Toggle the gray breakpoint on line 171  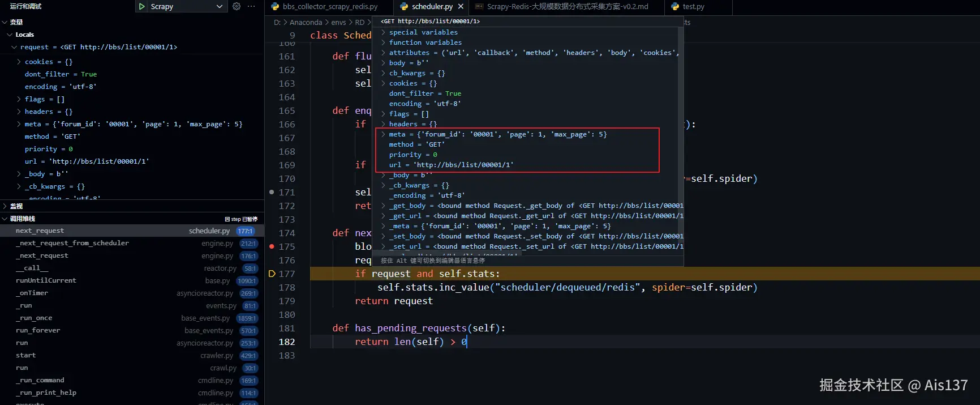[272, 192]
